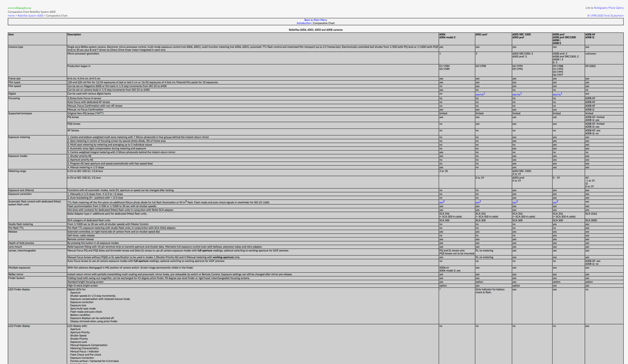This screenshot has height=364, width=628.
Task: Select the 6008 AF column header
Action: pos(590,35)
